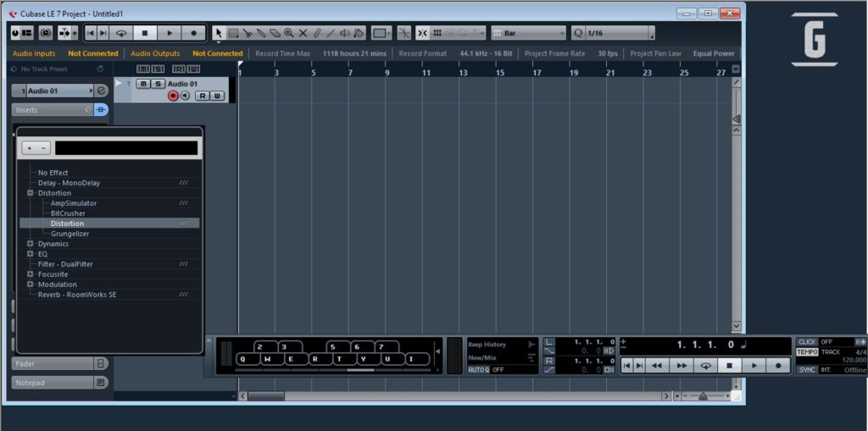Click the Fader section icon
Screen dimensions: 868x431
pyautogui.click(x=101, y=363)
